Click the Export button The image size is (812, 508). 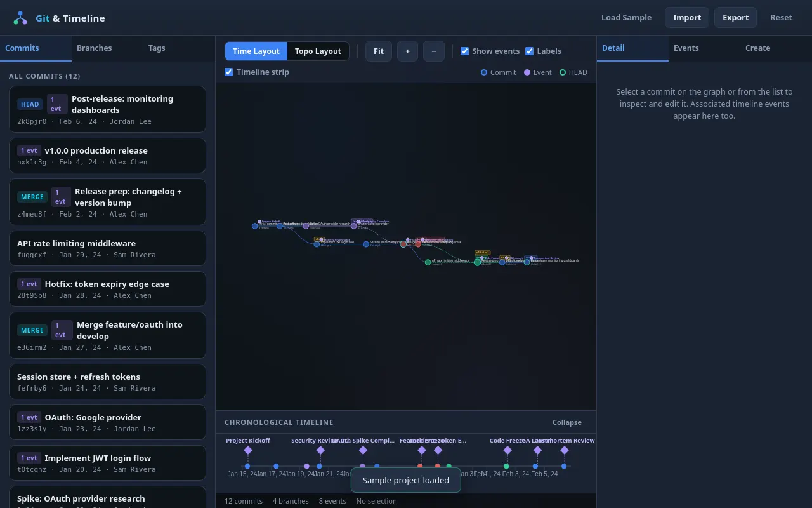[735, 18]
